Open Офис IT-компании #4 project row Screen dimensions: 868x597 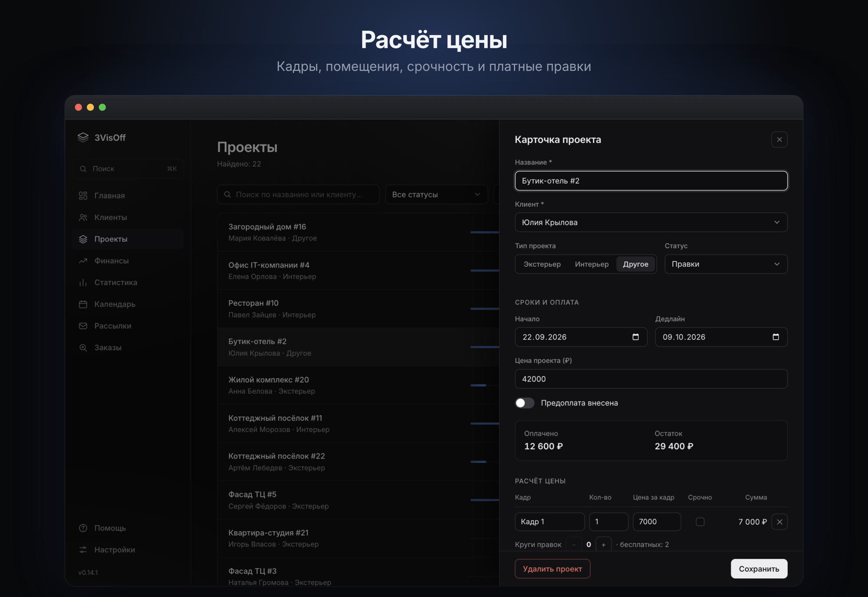tap(358, 270)
